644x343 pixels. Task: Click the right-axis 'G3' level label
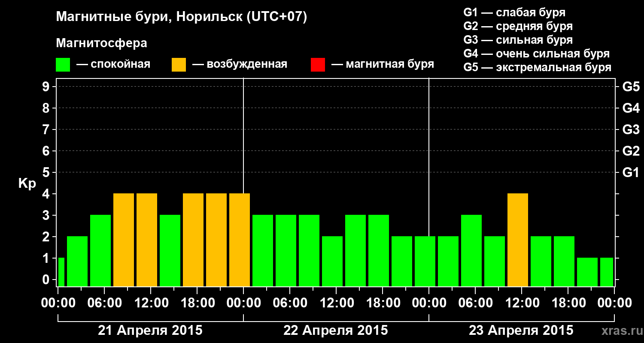[x=631, y=129]
